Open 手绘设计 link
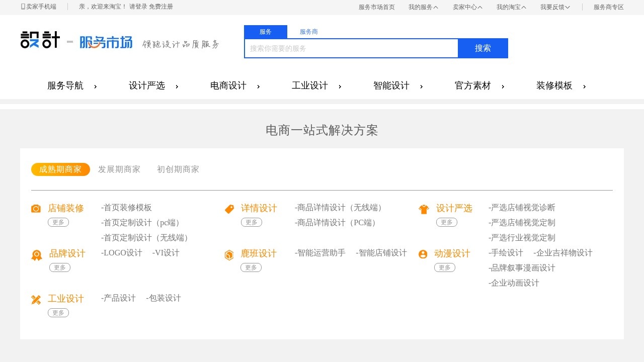Image resolution: width=644 pixels, height=362 pixels. click(x=506, y=253)
